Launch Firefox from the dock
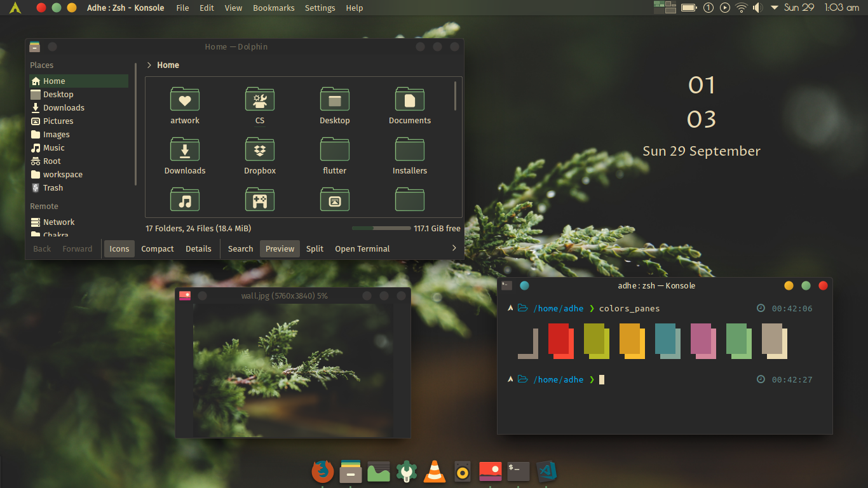868x488 pixels. pyautogui.click(x=323, y=471)
